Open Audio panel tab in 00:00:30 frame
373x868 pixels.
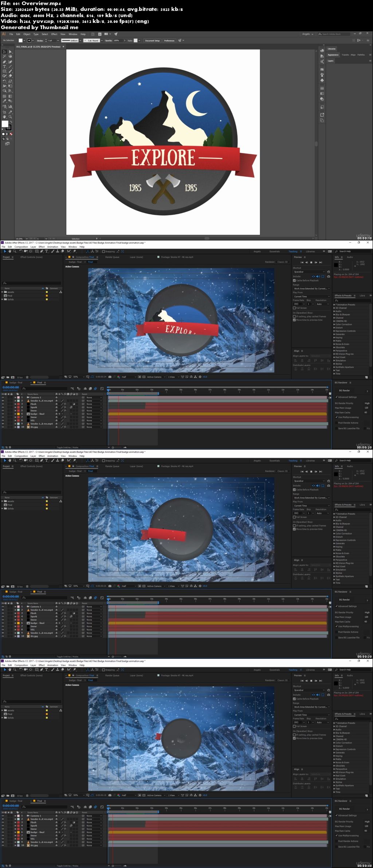(x=350, y=466)
